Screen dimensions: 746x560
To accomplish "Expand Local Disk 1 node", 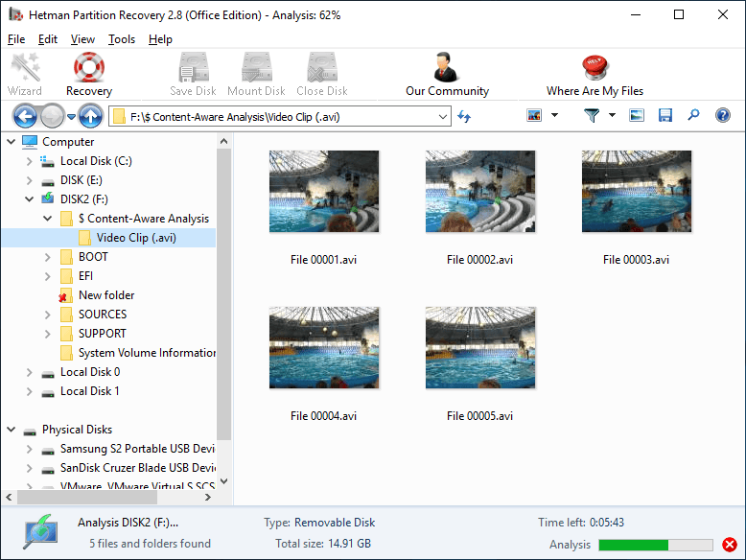I will 30,391.
